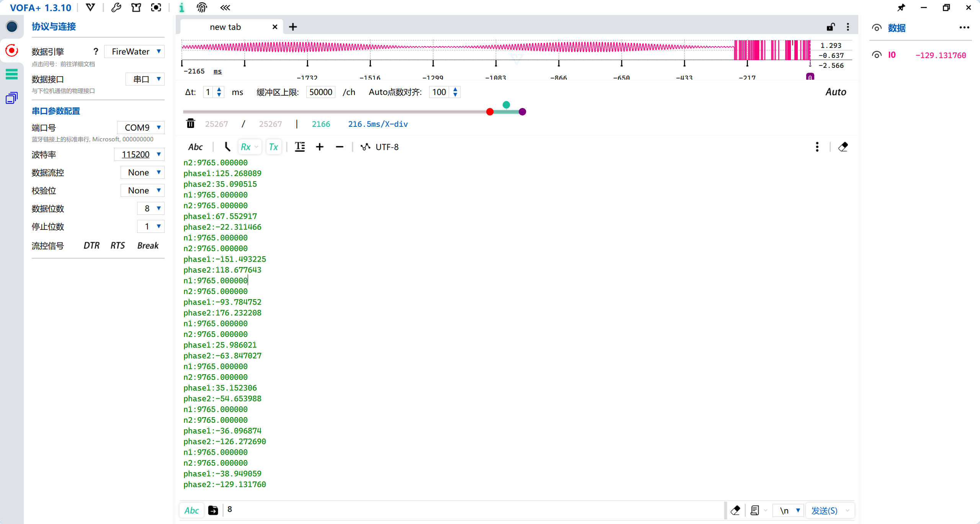Click the send-to-command arrow icon
The width and height of the screenshot is (980, 524).
[213, 511]
